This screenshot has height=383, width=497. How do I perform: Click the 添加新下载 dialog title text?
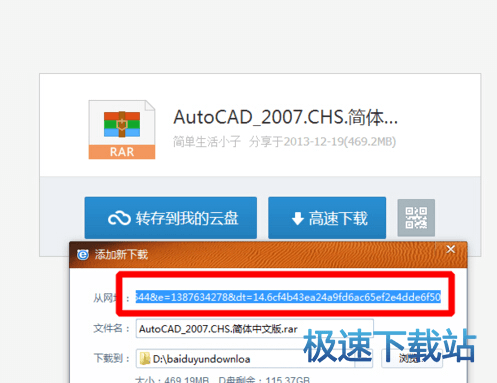[x=121, y=255]
